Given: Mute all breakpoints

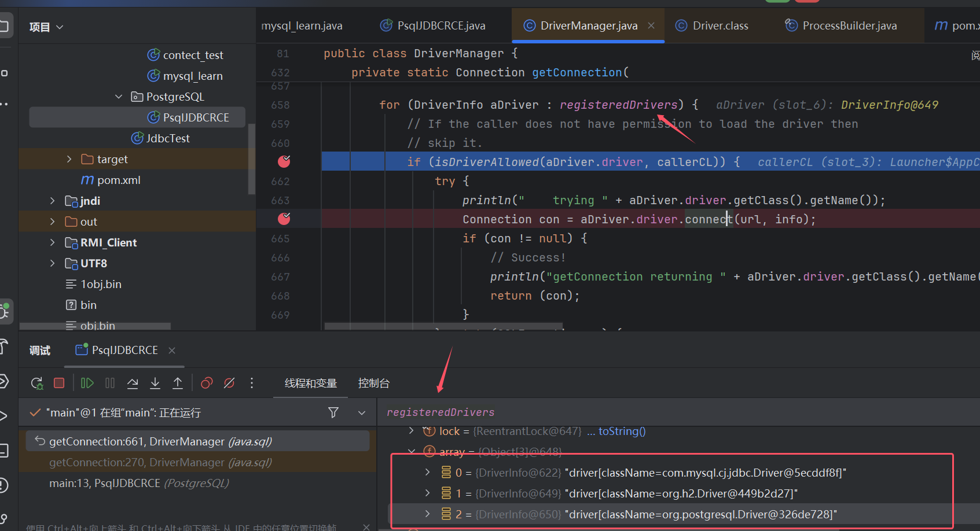Looking at the screenshot, I should coord(229,383).
